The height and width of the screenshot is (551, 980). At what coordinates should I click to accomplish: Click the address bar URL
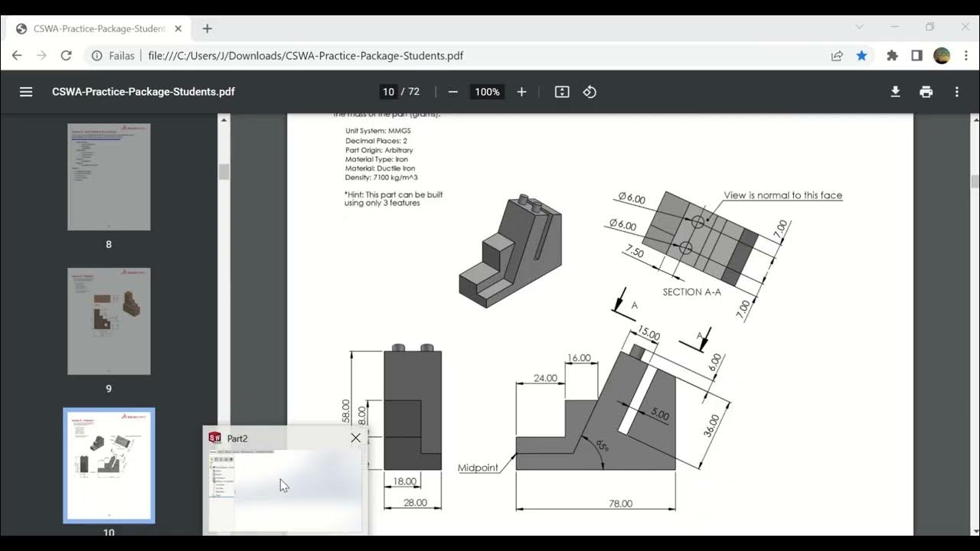pyautogui.click(x=305, y=56)
